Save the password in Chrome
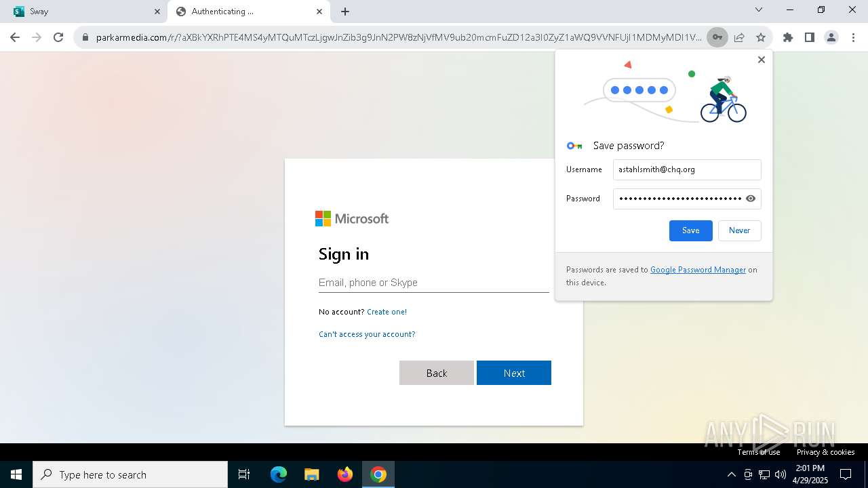The height and width of the screenshot is (488, 868). [690, 230]
